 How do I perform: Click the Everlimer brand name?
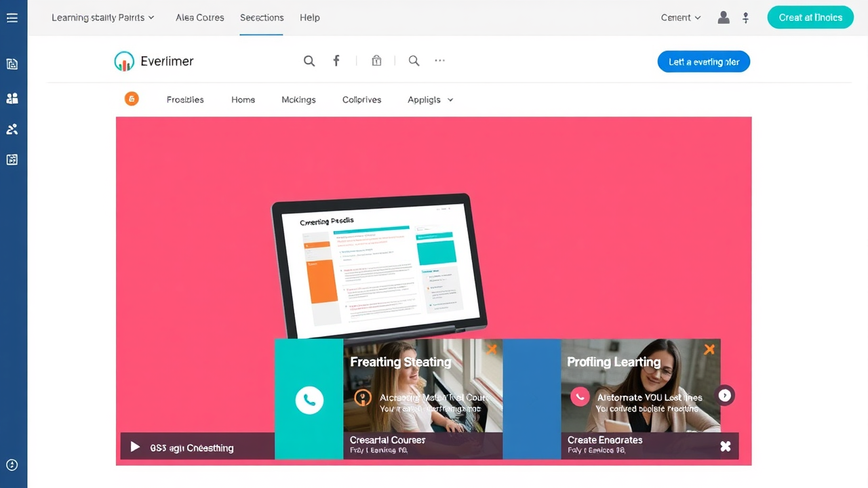coord(167,61)
